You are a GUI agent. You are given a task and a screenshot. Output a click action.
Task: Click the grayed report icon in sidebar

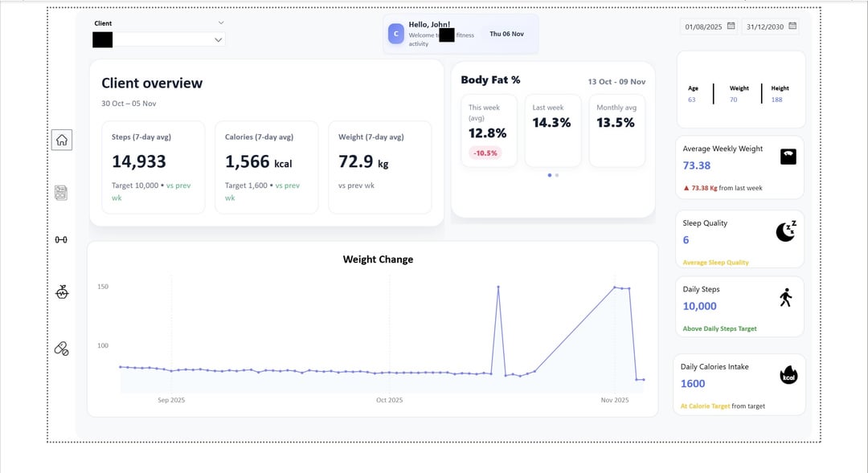pyautogui.click(x=61, y=193)
